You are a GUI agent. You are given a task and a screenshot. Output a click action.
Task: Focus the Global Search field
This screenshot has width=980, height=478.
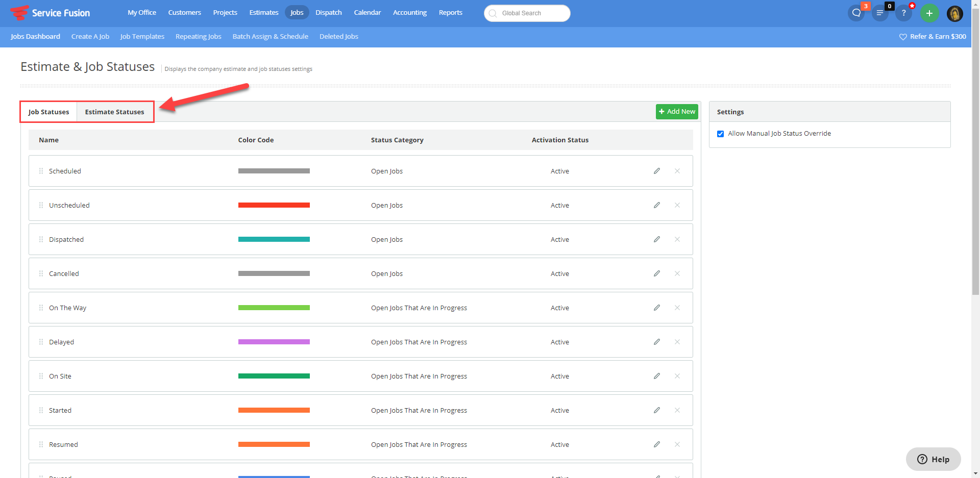(x=527, y=13)
